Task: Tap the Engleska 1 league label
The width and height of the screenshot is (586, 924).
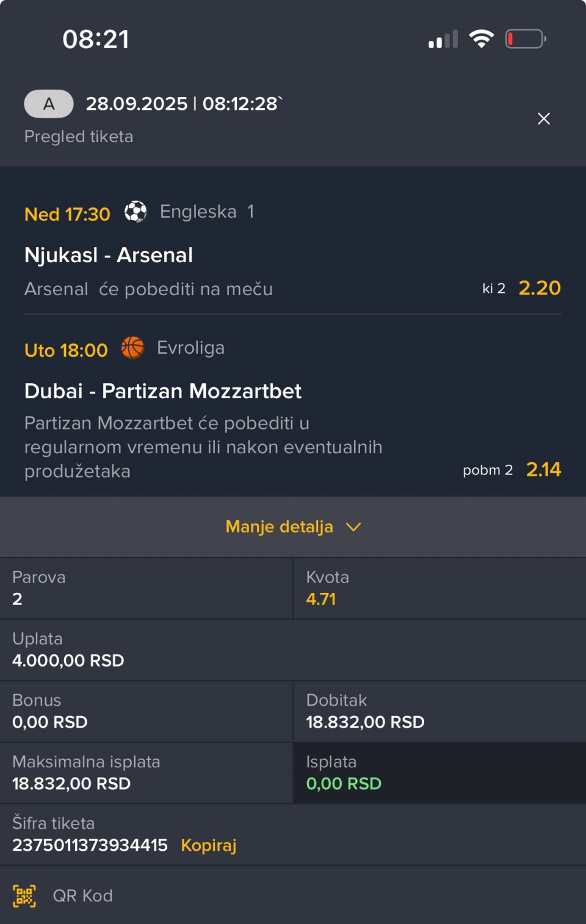Action: (x=206, y=212)
